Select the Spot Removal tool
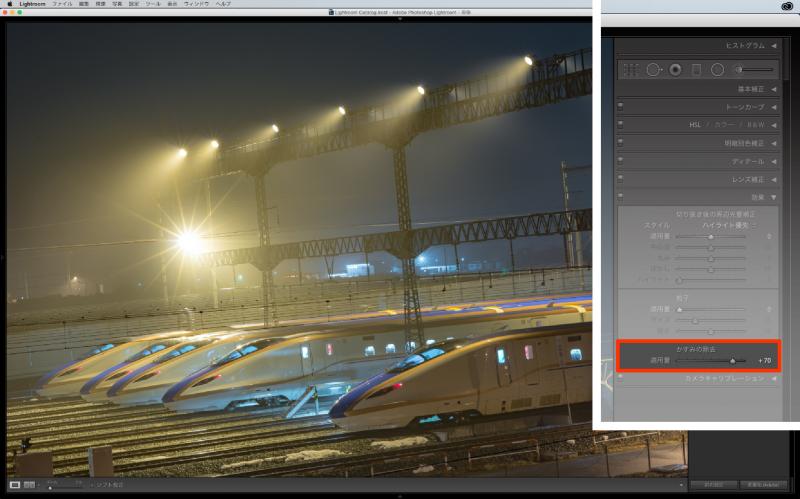This screenshot has width=800, height=499. pos(654,70)
